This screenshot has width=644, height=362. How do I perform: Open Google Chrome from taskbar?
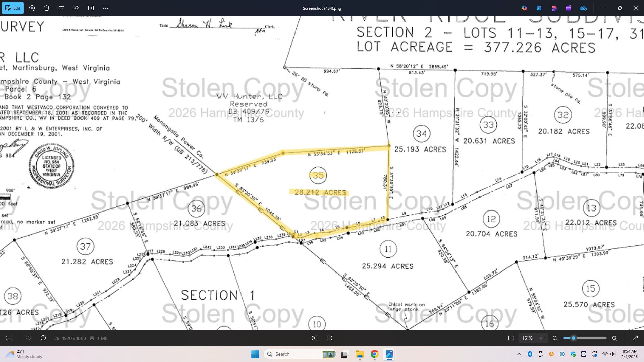coord(374,354)
